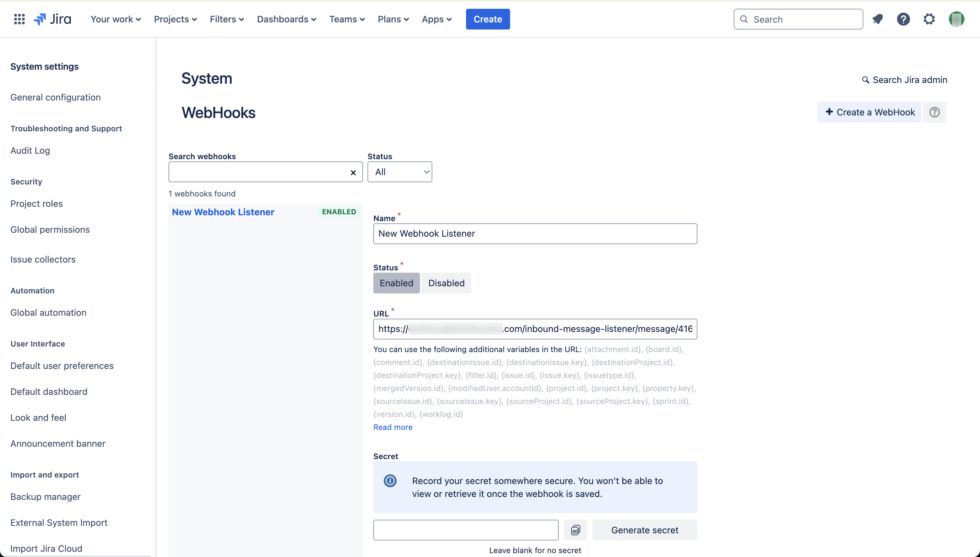
Task: Open General configuration in sidebar
Action: click(55, 97)
